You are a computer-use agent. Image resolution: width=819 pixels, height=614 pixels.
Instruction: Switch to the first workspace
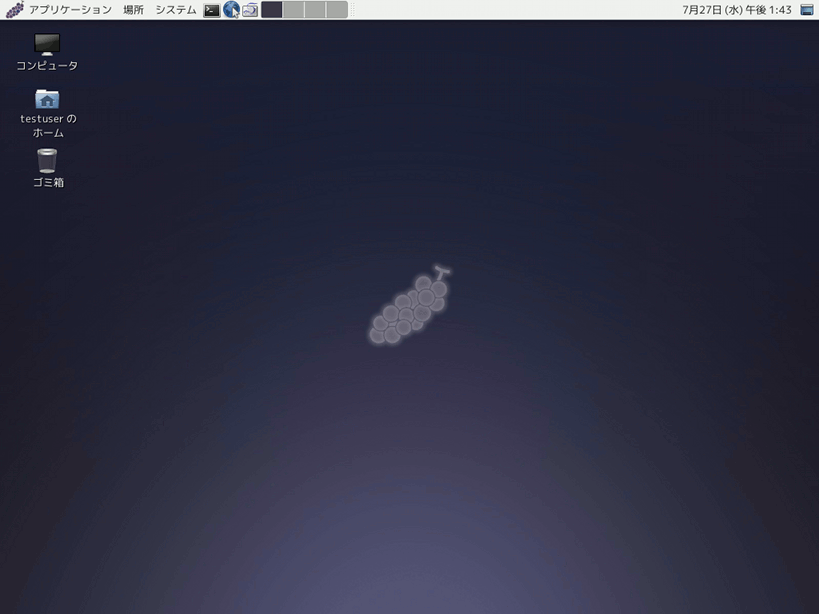click(272, 9)
